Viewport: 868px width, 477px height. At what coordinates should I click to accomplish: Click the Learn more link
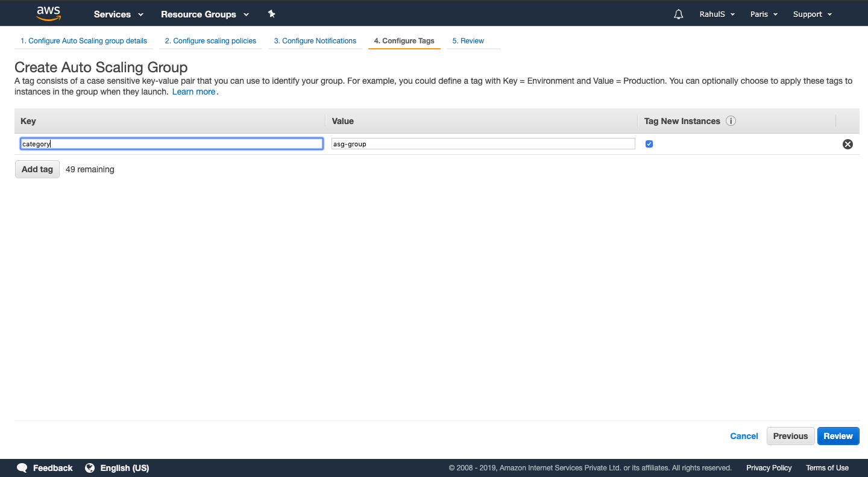coord(193,91)
